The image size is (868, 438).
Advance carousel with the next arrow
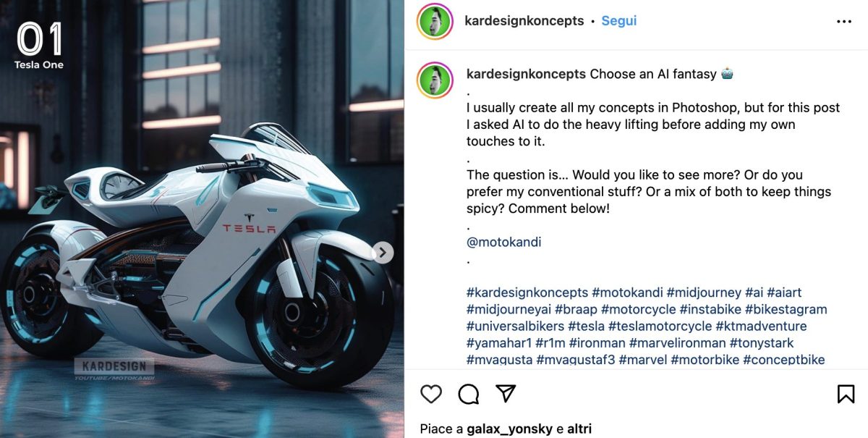(x=383, y=253)
